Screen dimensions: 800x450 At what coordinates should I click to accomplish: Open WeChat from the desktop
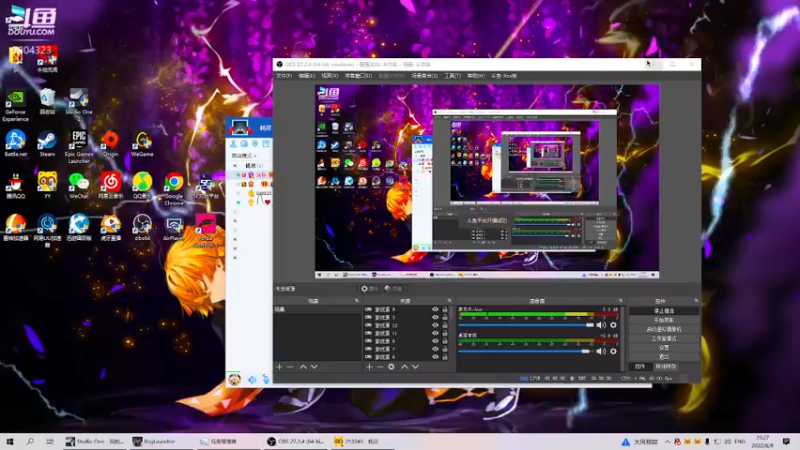[79, 185]
